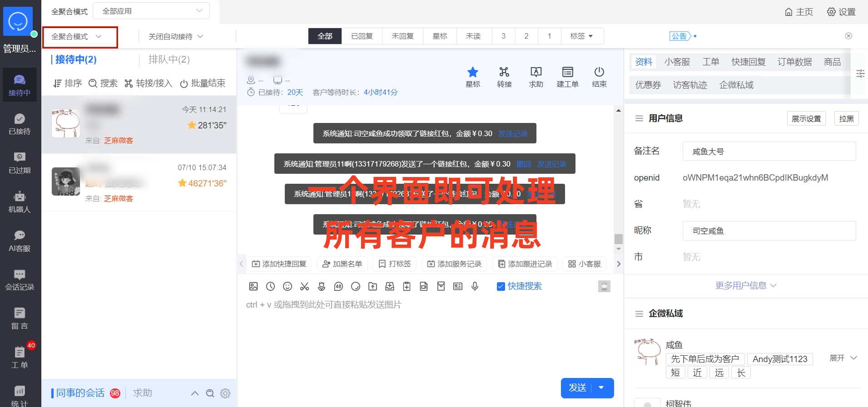Viewport: 868px width, 407px height.
Task: Click the 48-hour message bubble icon
Action: pyautogui.click(x=338, y=286)
